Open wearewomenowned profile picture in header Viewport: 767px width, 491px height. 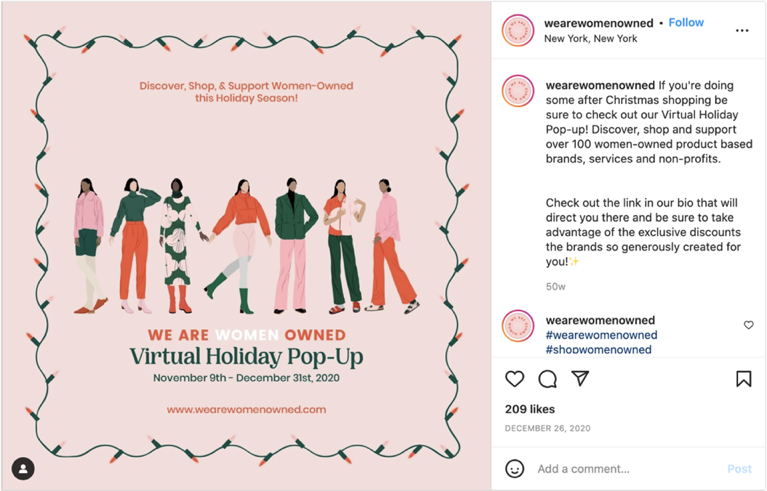(x=518, y=30)
